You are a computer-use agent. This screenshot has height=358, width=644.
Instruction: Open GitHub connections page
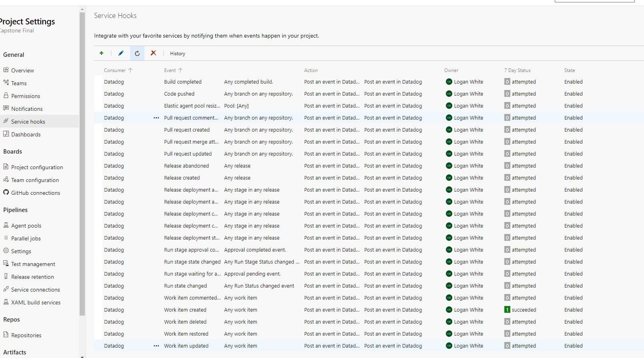pos(36,193)
